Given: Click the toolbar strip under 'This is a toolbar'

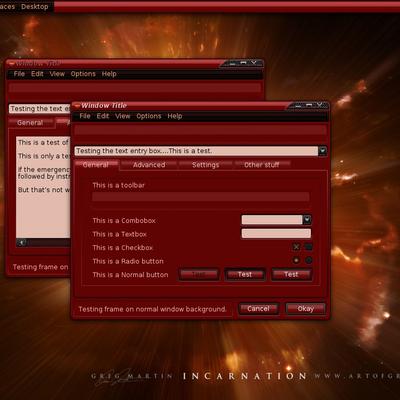Looking at the screenshot, I should [201, 197].
